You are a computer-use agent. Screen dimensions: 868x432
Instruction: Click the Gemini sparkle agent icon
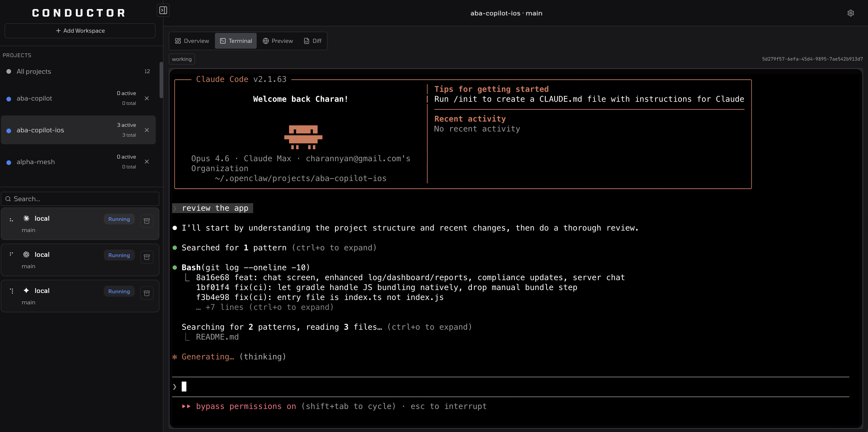tap(26, 291)
